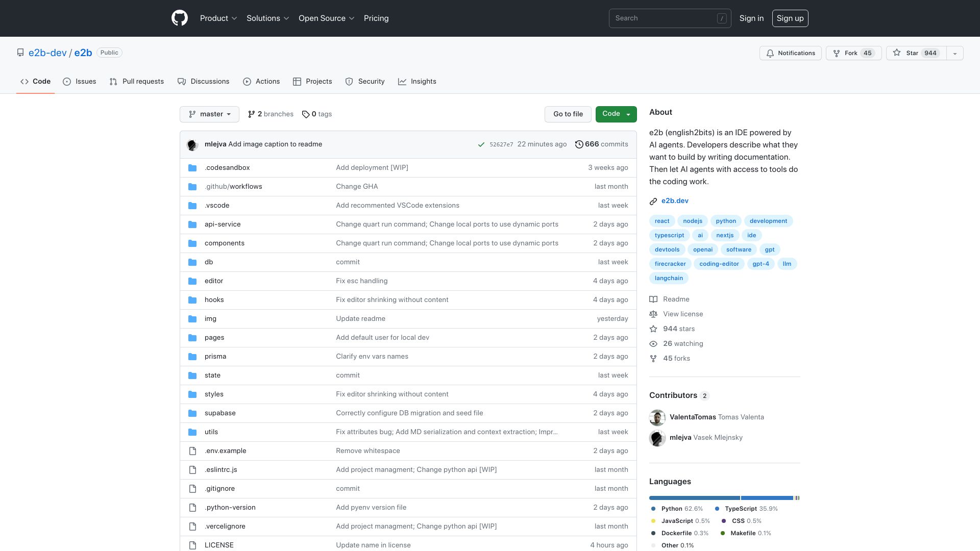Open the star lists dropdown arrow

pyautogui.click(x=955, y=53)
